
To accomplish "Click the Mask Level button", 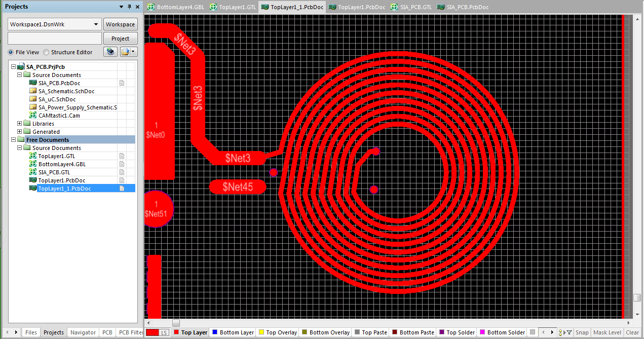I will 607,332.
